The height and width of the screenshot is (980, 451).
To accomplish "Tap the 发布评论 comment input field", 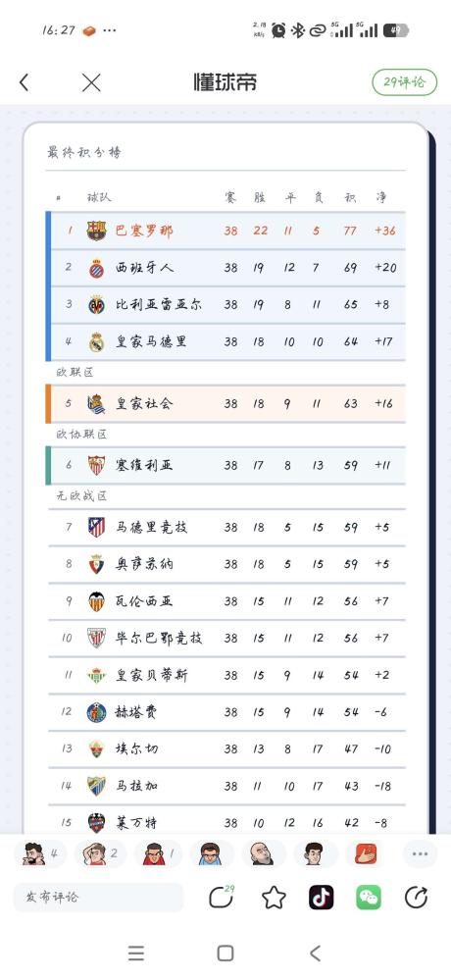I will pos(99,897).
